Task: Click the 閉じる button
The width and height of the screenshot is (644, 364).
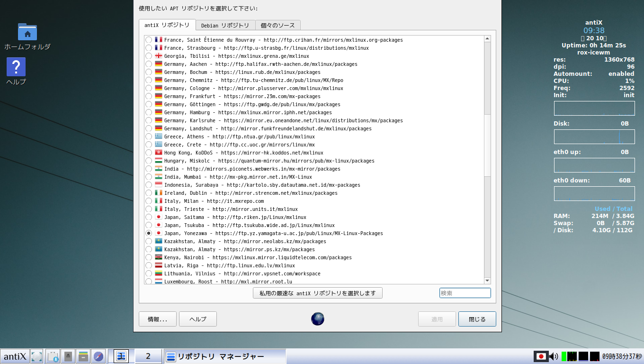Action: (477, 319)
